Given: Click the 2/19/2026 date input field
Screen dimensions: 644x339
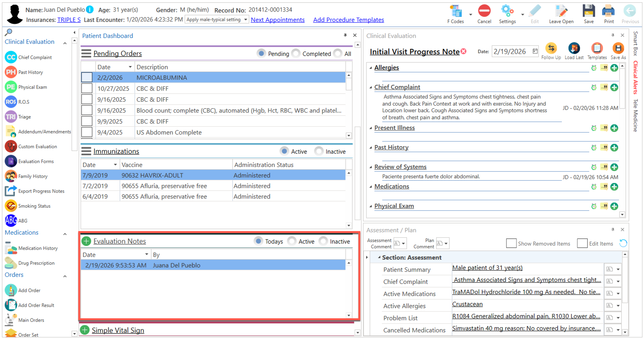Looking at the screenshot, I should (x=510, y=51).
